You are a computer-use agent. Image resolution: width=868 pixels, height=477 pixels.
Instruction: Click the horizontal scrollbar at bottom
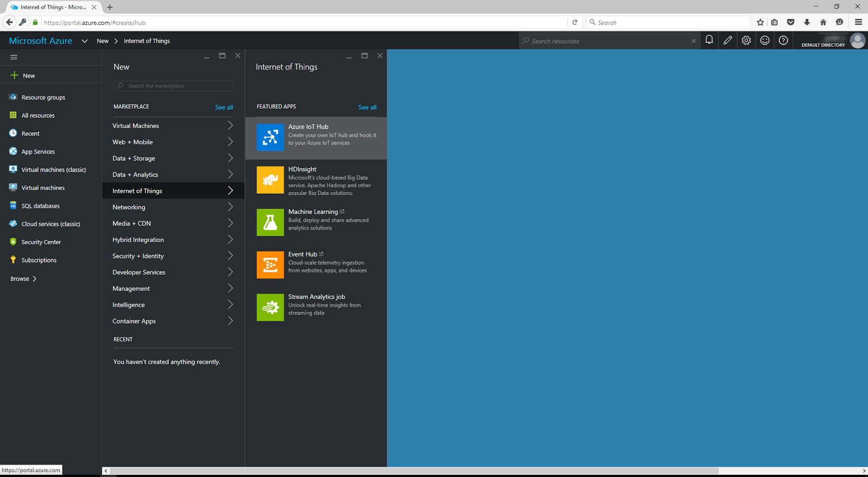pyautogui.click(x=414, y=470)
